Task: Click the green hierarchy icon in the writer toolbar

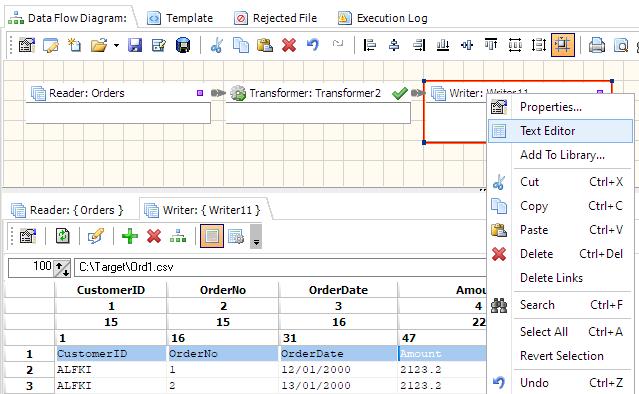Action: [x=178, y=236]
